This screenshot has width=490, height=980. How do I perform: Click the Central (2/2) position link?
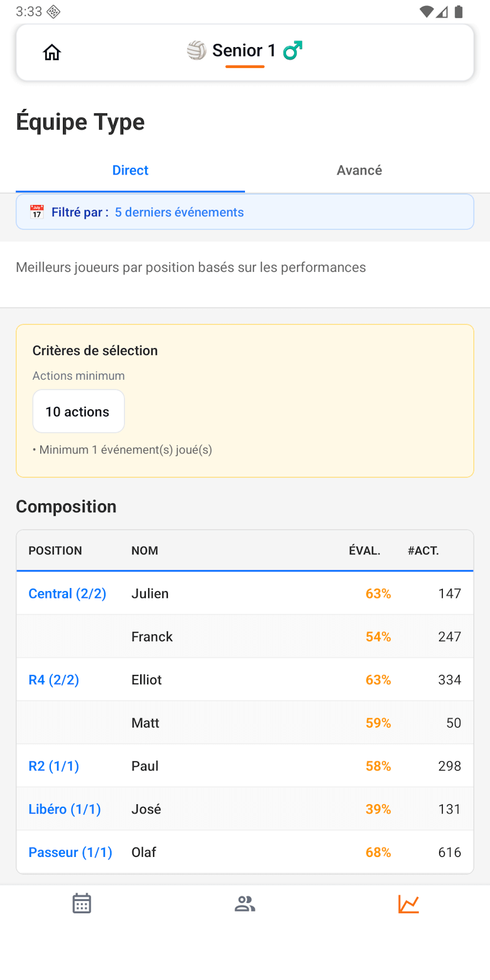[x=67, y=593]
